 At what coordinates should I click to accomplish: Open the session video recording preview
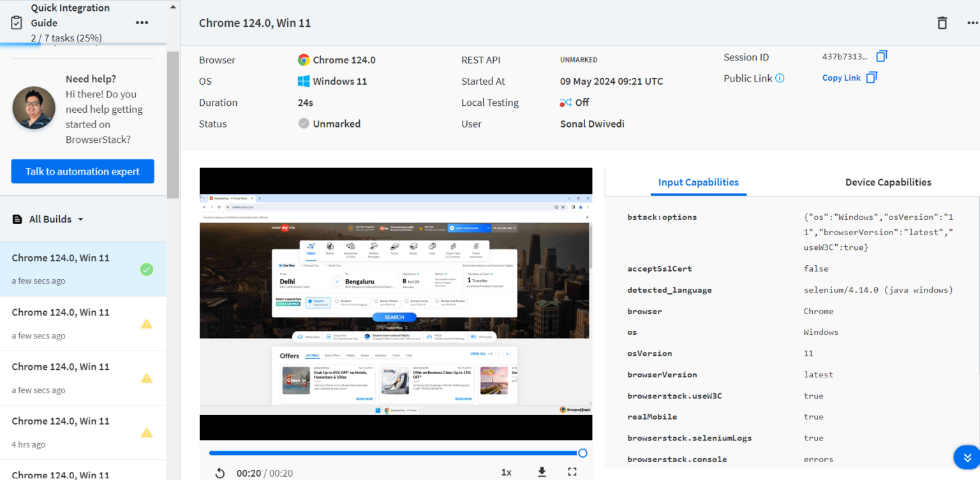coord(396,303)
